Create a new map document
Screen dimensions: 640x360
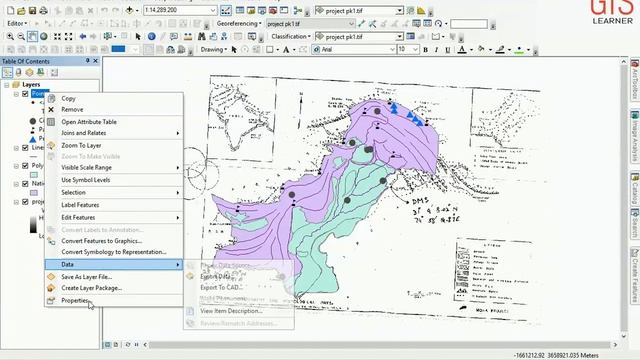tap(11, 11)
